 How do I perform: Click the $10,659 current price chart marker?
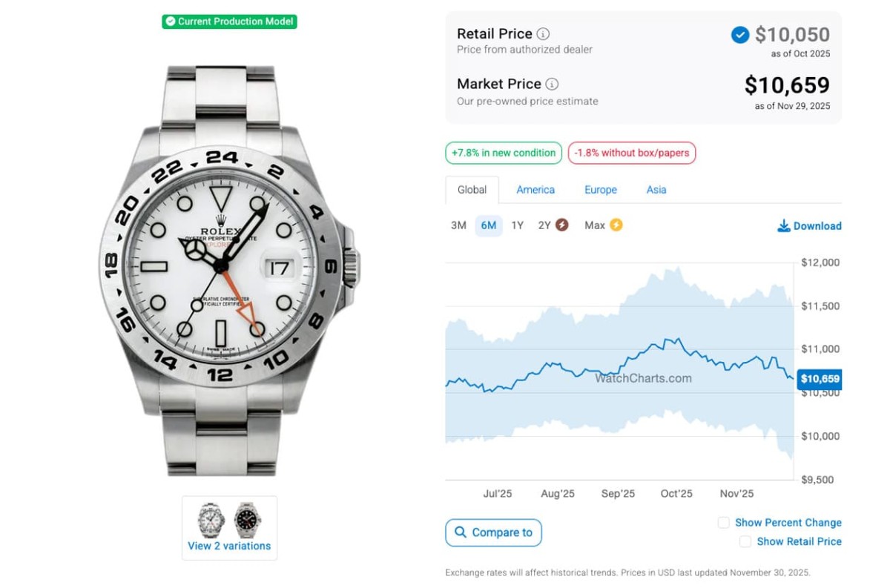pyautogui.click(x=819, y=379)
